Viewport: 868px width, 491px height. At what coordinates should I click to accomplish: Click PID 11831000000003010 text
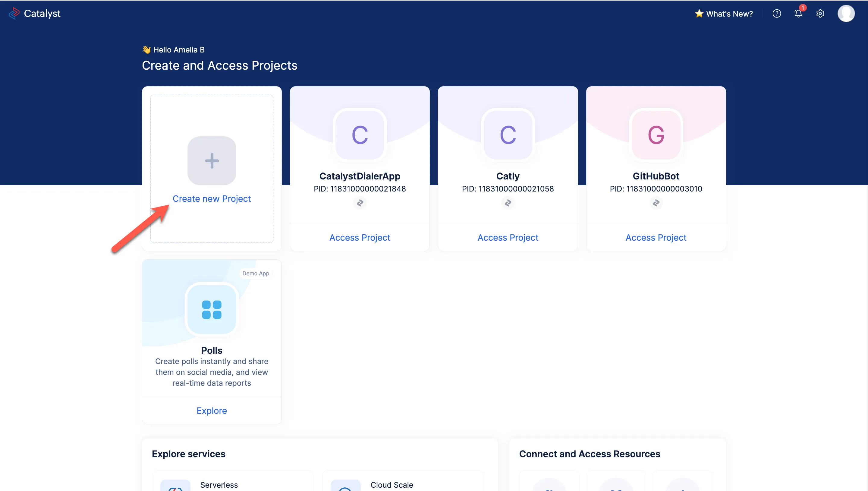click(x=656, y=189)
